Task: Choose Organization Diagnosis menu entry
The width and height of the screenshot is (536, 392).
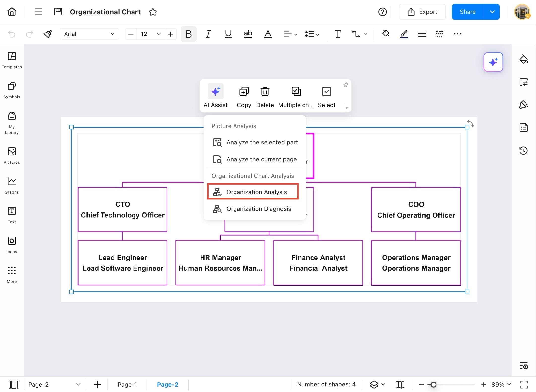Action: coord(258,209)
